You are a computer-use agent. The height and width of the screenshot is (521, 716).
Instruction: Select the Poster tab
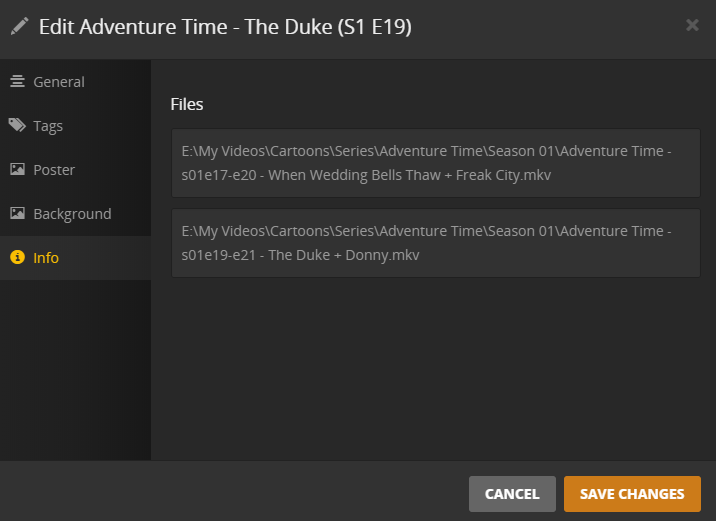54,170
